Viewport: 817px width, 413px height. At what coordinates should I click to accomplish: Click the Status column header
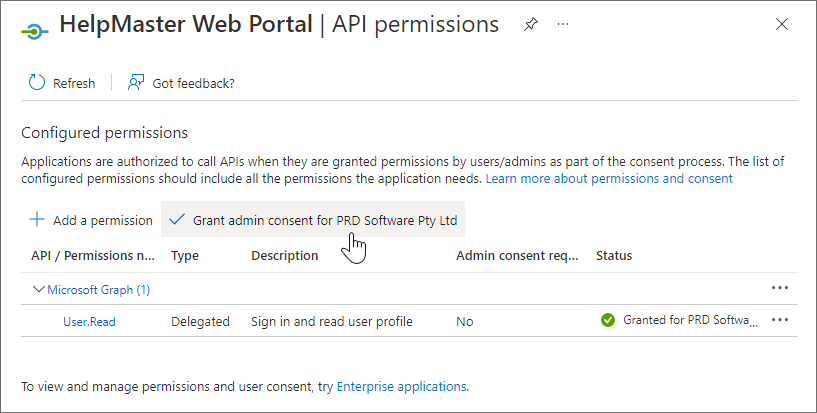coord(614,256)
